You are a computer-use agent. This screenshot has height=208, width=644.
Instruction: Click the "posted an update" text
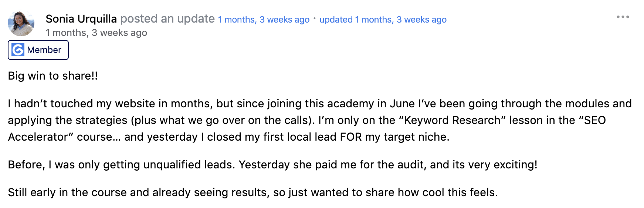tap(167, 19)
